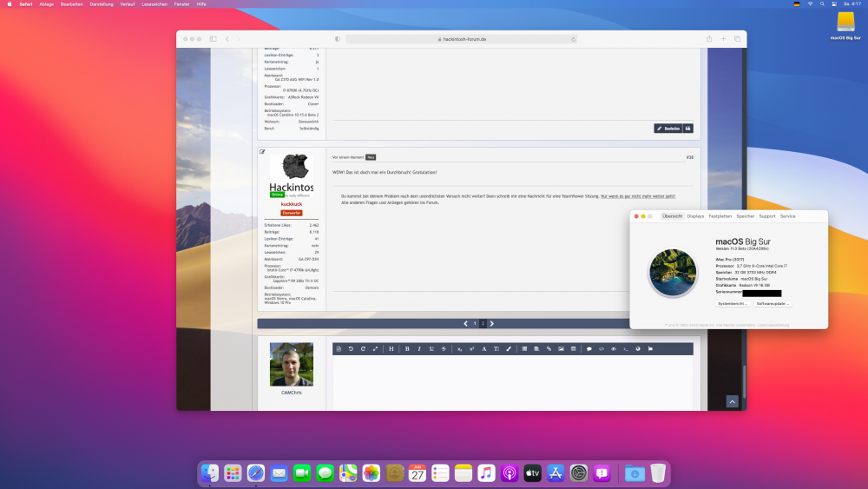The image size is (868, 489).
Task: Click the Safari share icon
Action: click(709, 39)
